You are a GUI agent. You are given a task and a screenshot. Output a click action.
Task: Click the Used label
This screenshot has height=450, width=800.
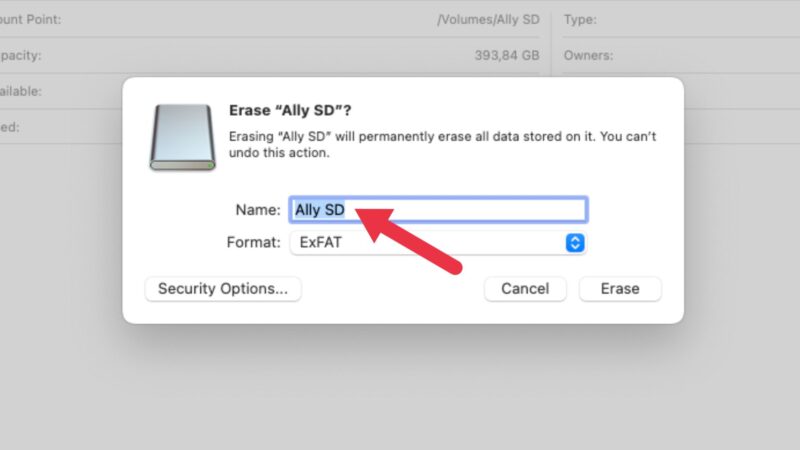10,127
